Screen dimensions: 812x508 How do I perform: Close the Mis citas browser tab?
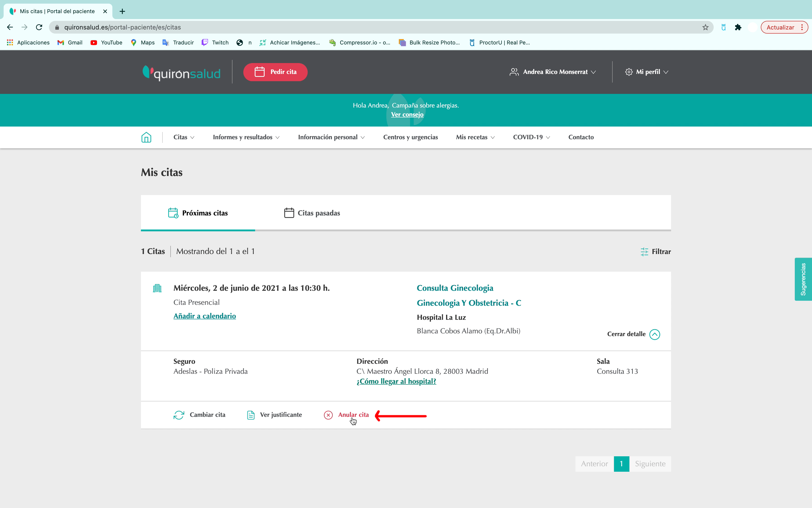coord(105,11)
